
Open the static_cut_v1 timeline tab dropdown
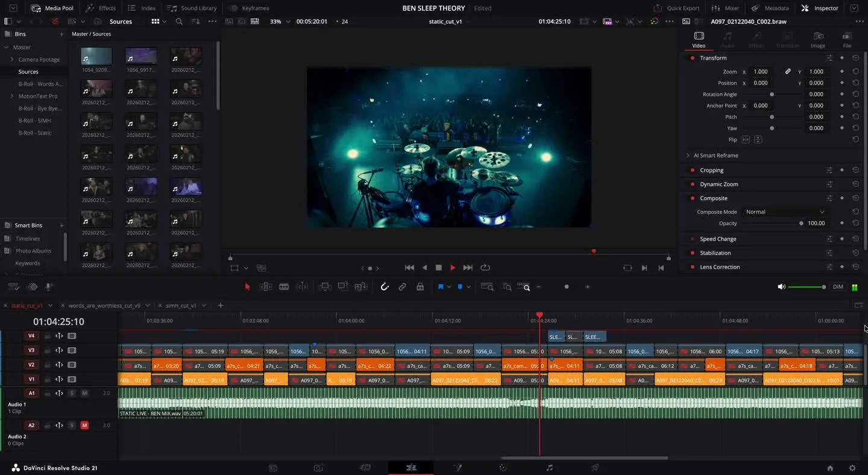point(50,306)
